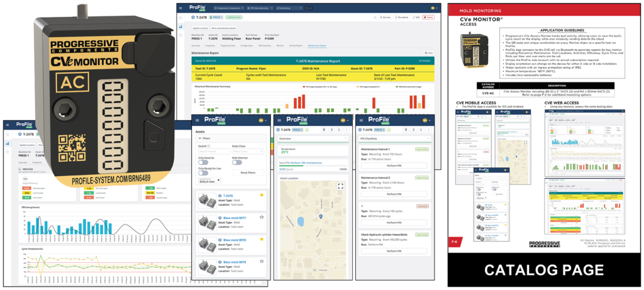
Task: Open hamburger menu in Assets mobile panel
Action: pyautogui.click(x=197, y=120)
